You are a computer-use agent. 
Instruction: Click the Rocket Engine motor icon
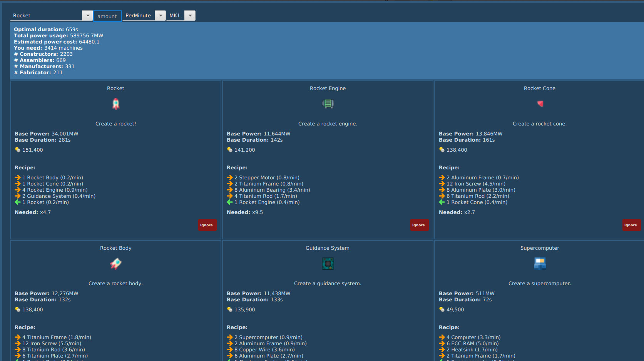click(328, 104)
